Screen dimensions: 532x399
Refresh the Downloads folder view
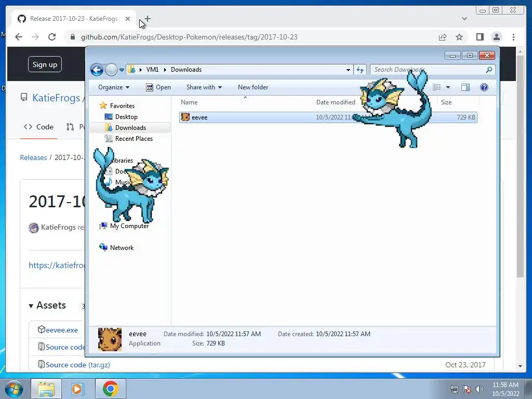(x=360, y=70)
